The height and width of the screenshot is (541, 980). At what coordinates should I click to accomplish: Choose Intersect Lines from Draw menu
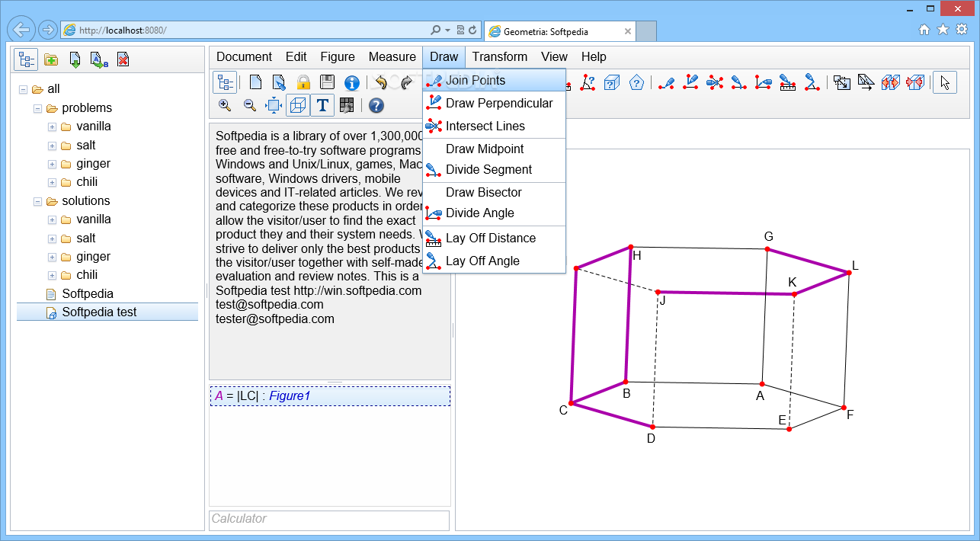pos(494,126)
